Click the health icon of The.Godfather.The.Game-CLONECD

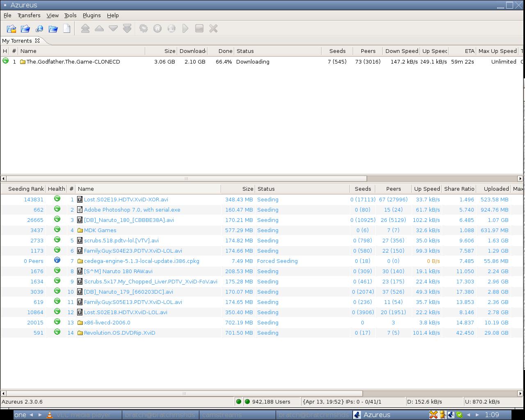click(x=5, y=61)
